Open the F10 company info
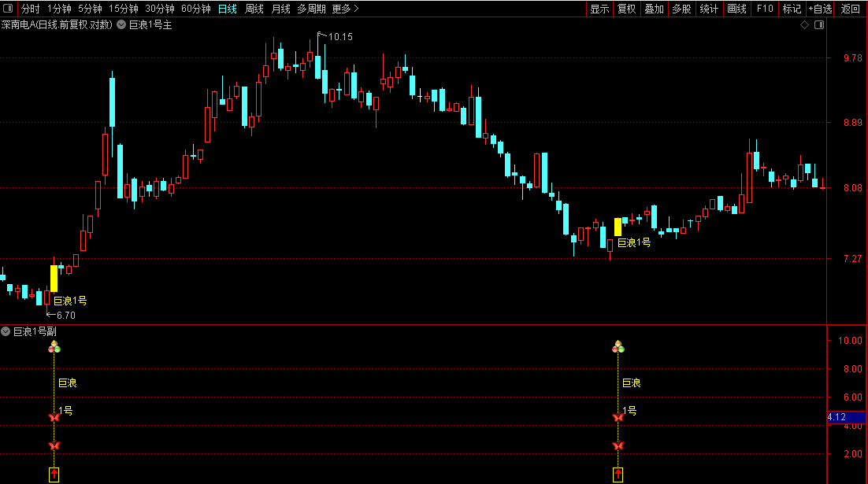 point(765,9)
